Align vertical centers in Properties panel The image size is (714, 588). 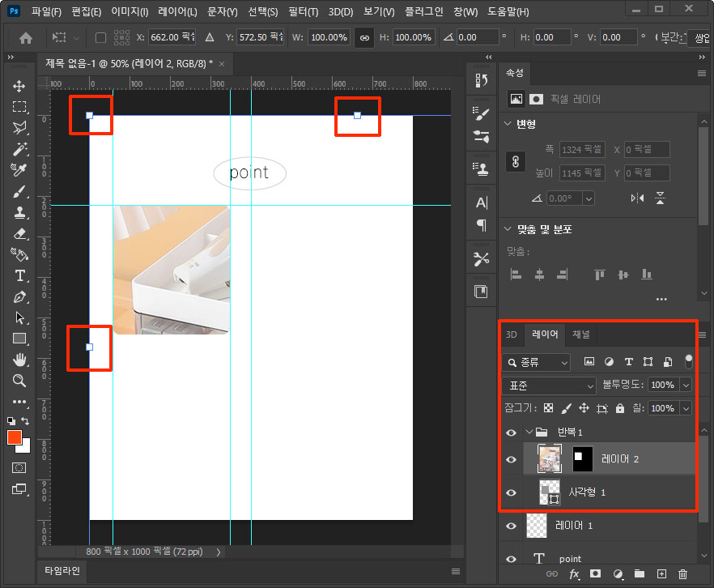(x=623, y=275)
